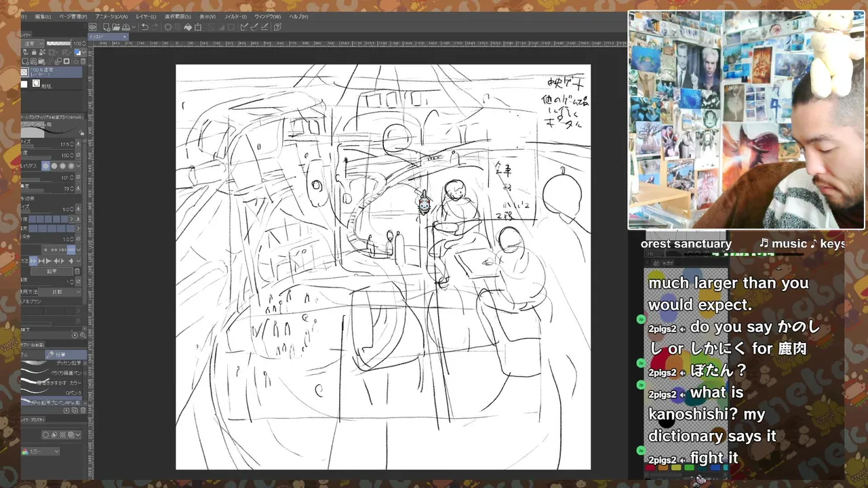Click the Fill toolbar icon
Screen dimensions: 868x488
(188, 27)
